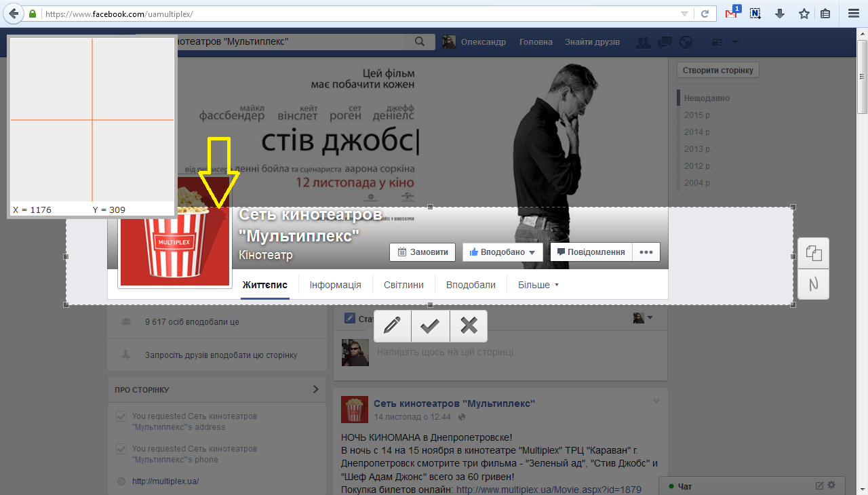The width and height of the screenshot is (868, 495).
Task: Click the Створити сторінку button
Action: [718, 70]
